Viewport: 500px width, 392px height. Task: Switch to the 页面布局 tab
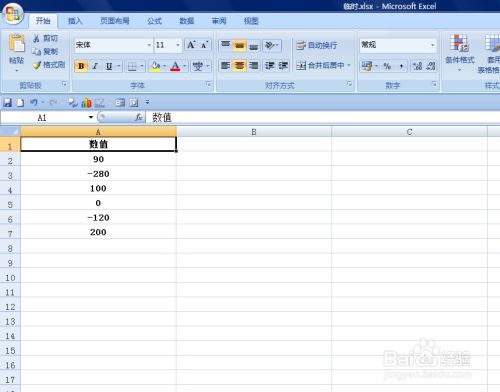115,21
